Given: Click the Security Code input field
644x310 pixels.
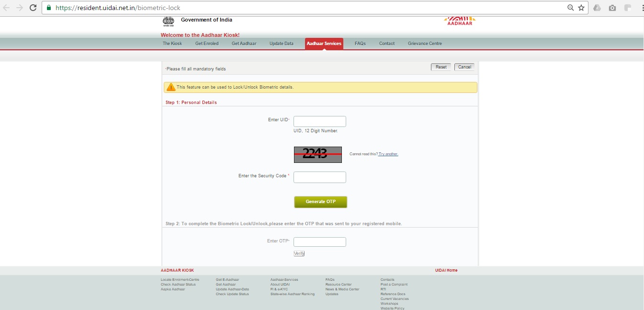Looking at the screenshot, I should [x=320, y=177].
